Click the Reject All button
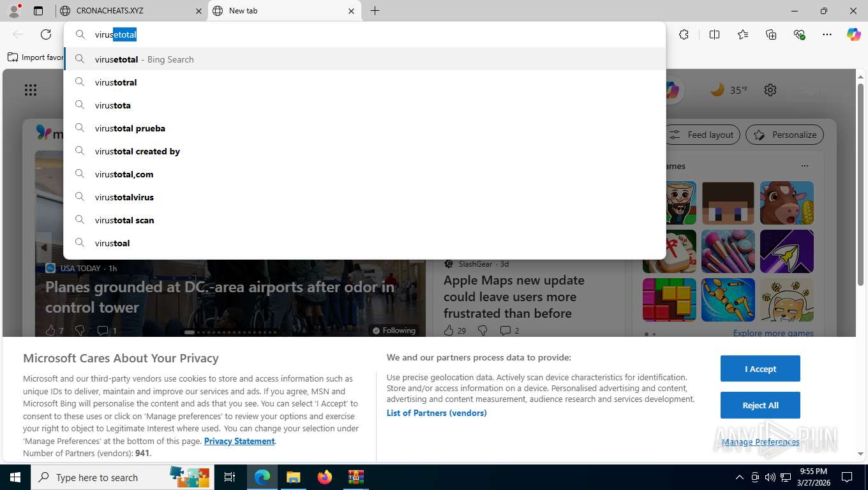 coord(760,405)
